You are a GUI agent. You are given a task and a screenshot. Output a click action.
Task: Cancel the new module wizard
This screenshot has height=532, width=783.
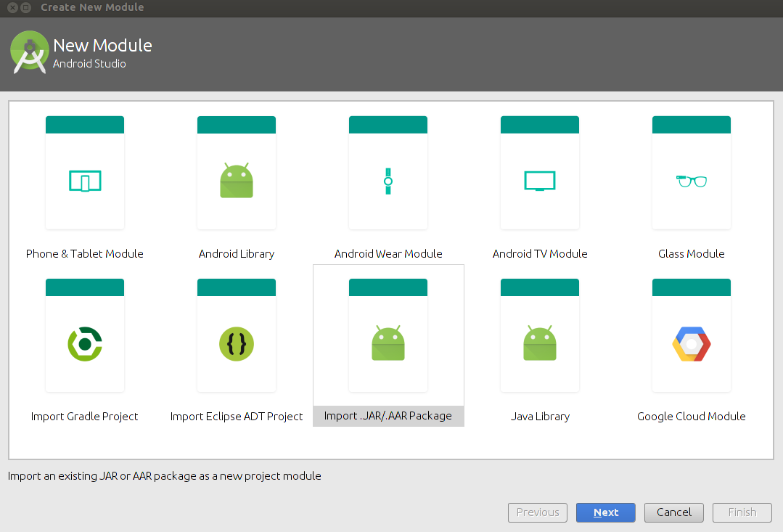pyautogui.click(x=673, y=512)
